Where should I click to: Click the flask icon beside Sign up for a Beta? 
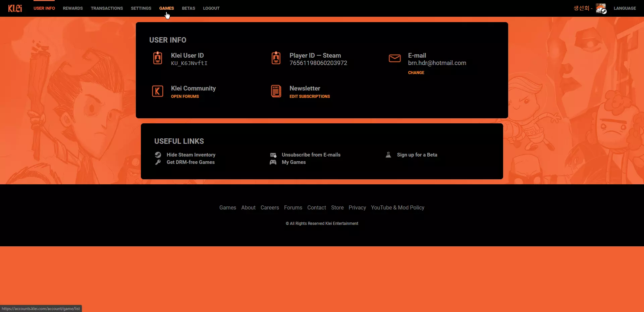tap(388, 155)
